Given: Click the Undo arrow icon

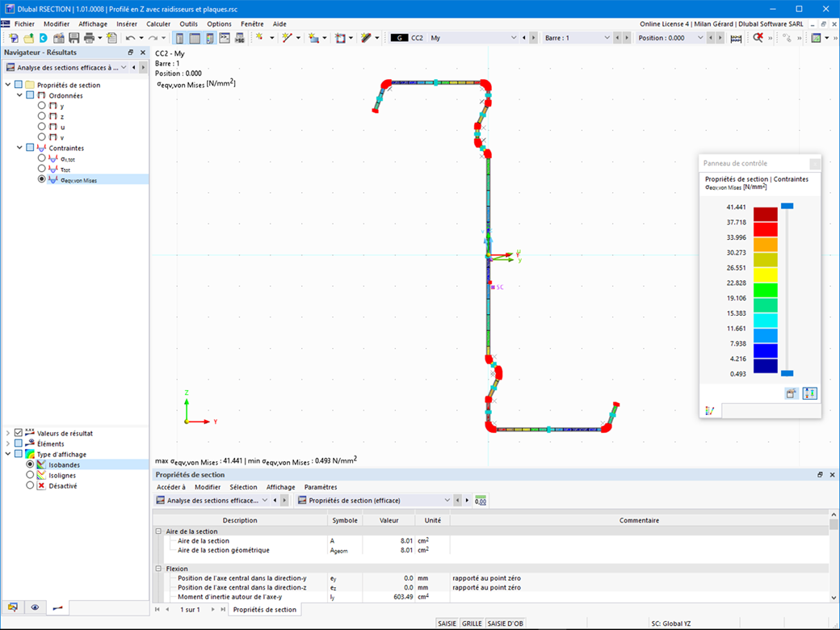Looking at the screenshot, I should [x=130, y=38].
